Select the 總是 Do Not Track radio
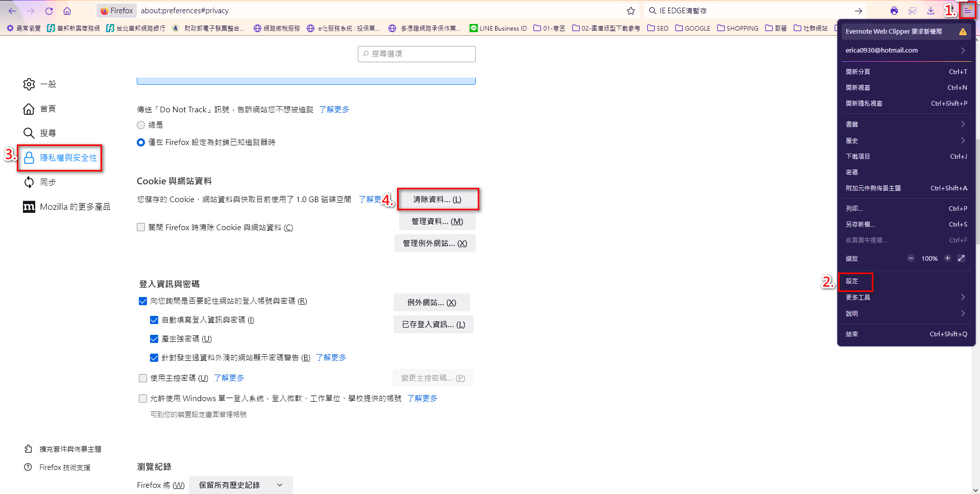 pos(141,125)
